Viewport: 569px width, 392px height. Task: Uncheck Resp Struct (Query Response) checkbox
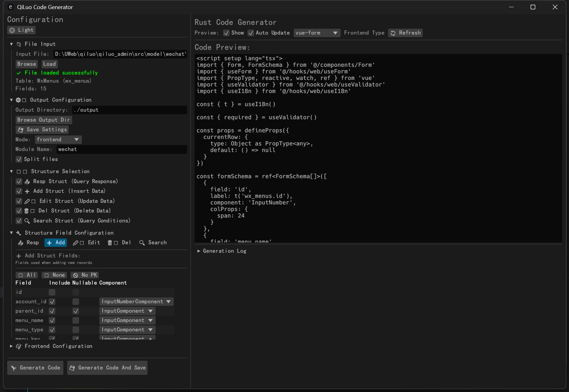coord(19,182)
